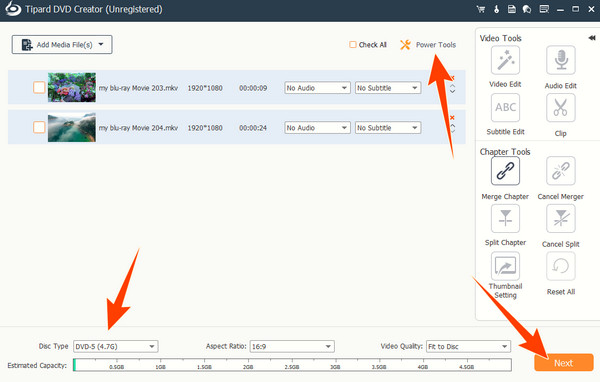Enable the Check All checkbox
The width and height of the screenshot is (600, 382).
(x=352, y=45)
